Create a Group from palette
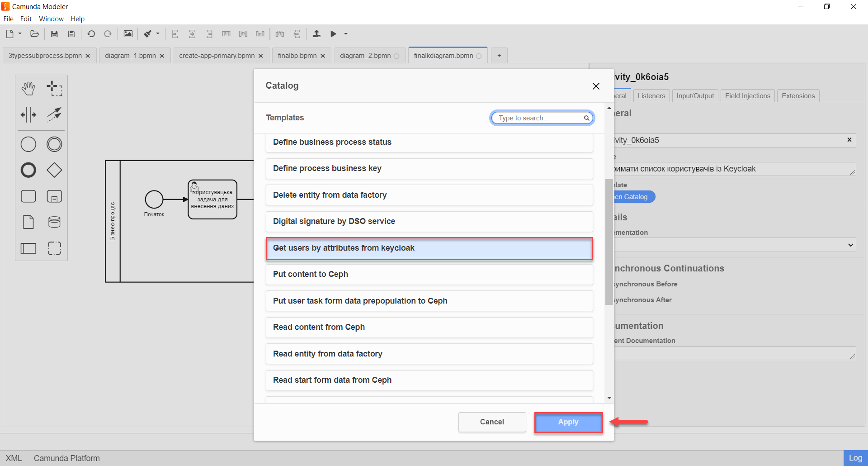 tap(54, 248)
